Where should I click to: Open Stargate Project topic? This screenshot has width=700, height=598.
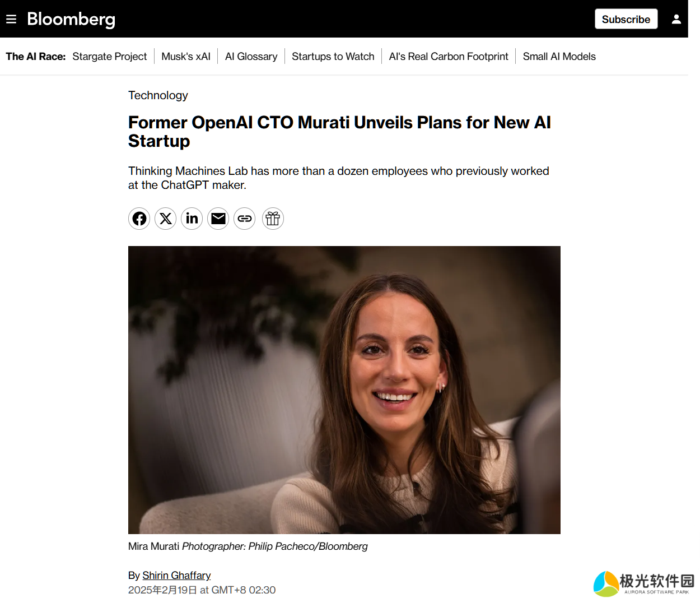click(x=110, y=57)
